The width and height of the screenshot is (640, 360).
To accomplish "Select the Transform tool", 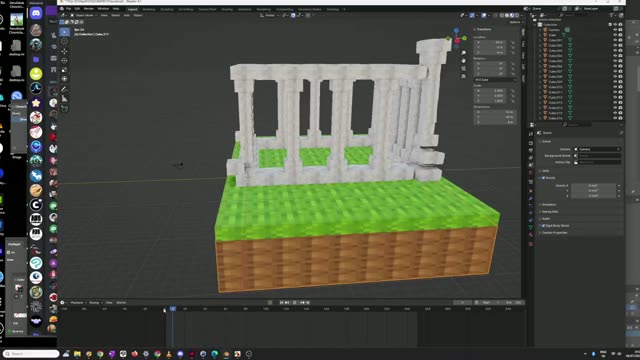I will pyautogui.click(x=64, y=79).
